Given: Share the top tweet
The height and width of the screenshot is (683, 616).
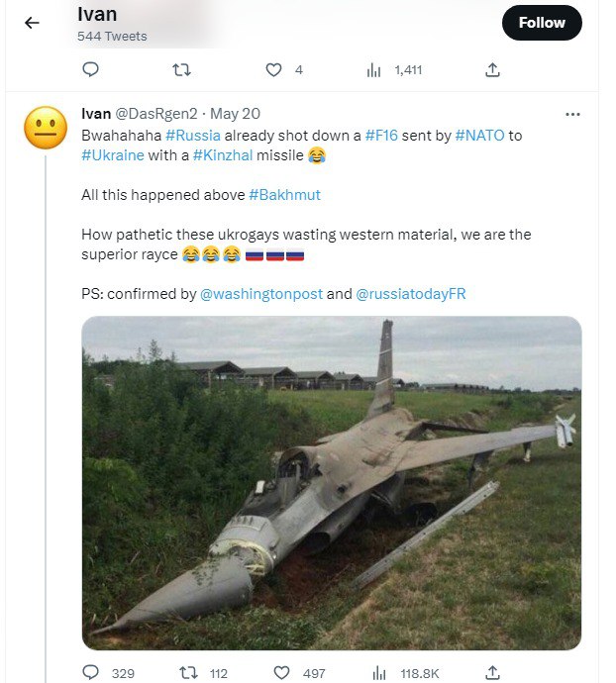Looking at the screenshot, I should 492,69.
